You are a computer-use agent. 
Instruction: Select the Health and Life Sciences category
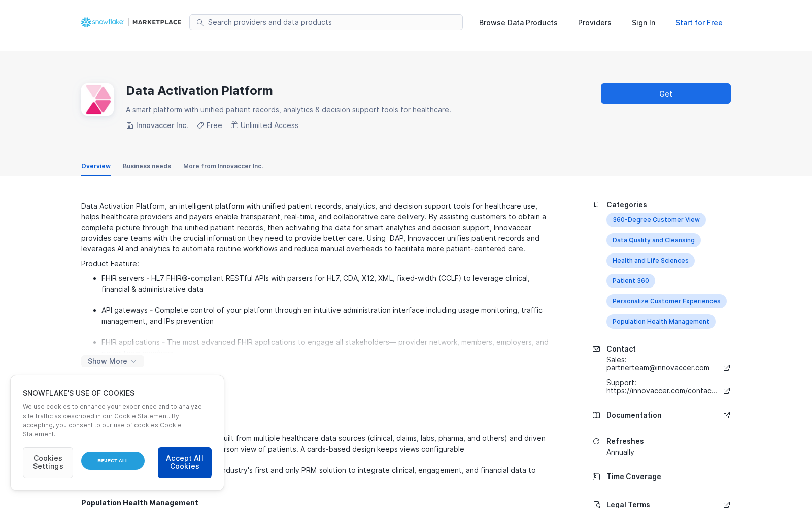point(651,261)
